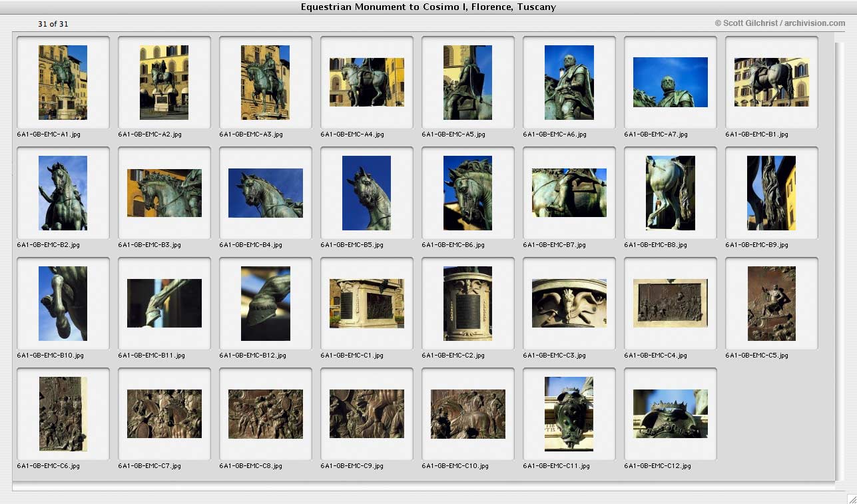This screenshot has height=504, width=857.
Task: Open thumbnail 6A1-GB-EMC-A1.jpg
Action: point(63,82)
